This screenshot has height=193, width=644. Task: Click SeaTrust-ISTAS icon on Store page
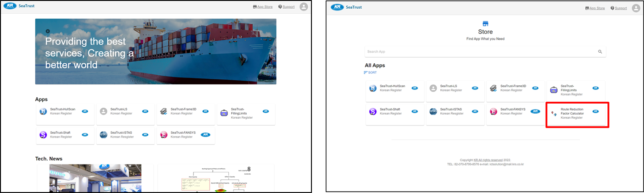tap(433, 111)
